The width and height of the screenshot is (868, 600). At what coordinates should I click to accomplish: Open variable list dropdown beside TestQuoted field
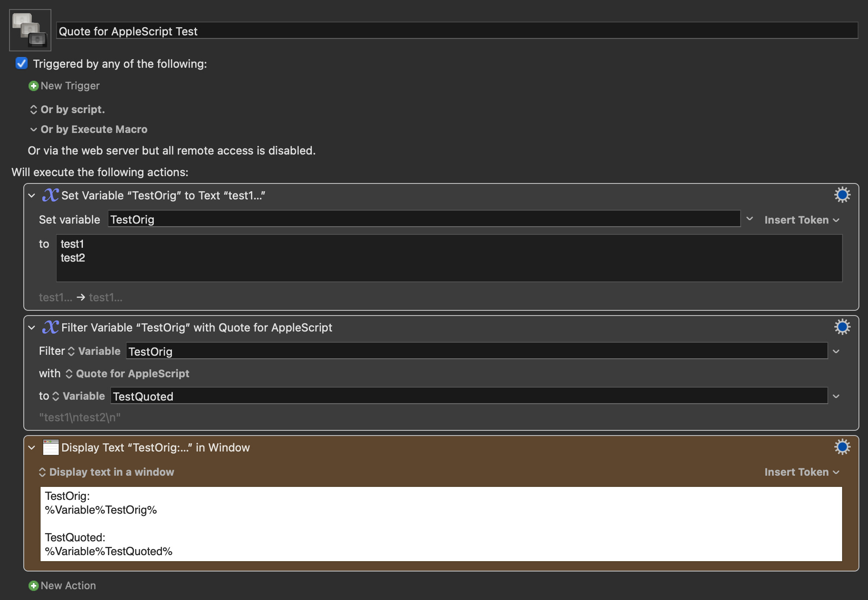836,396
